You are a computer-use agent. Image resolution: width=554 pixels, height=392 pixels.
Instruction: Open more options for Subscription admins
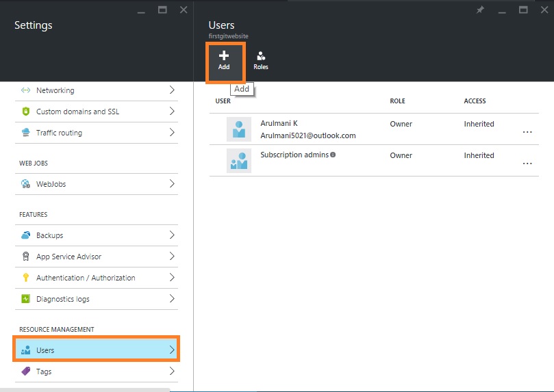tap(527, 164)
